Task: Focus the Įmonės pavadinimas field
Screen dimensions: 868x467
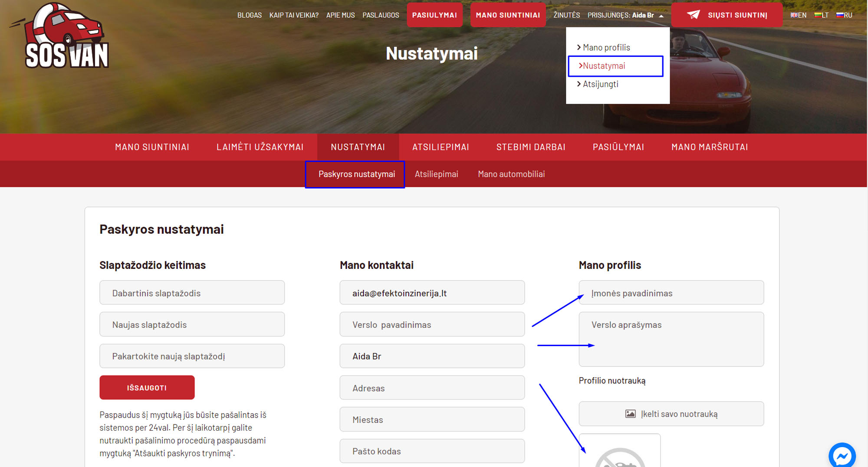Action: point(671,293)
